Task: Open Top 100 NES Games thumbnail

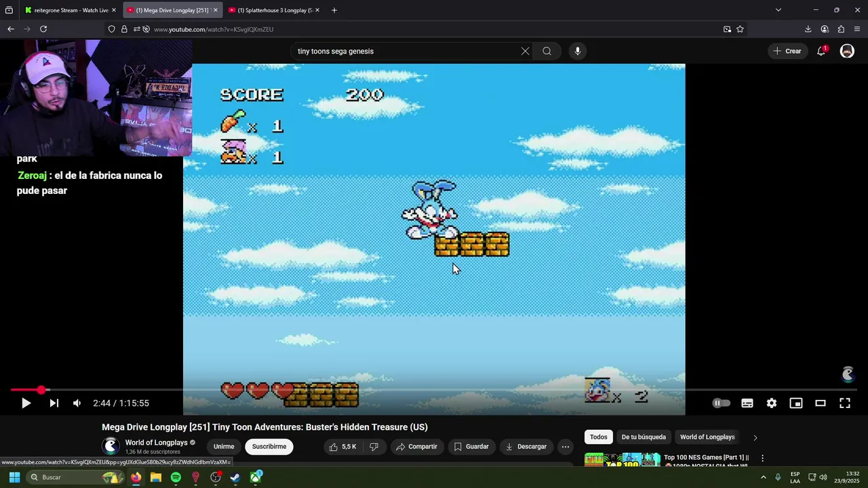Action: [x=622, y=460]
